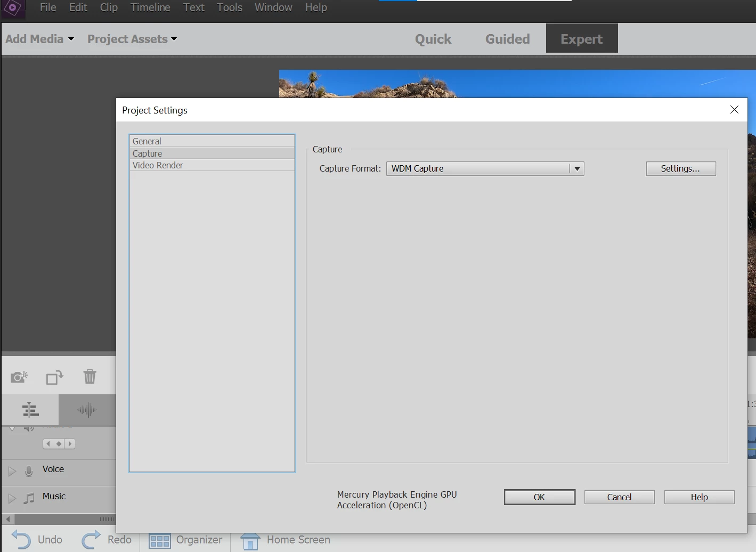The width and height of the screenshot is (756, 552).
Task: Open the Text menu
Action: click(194, 7)
